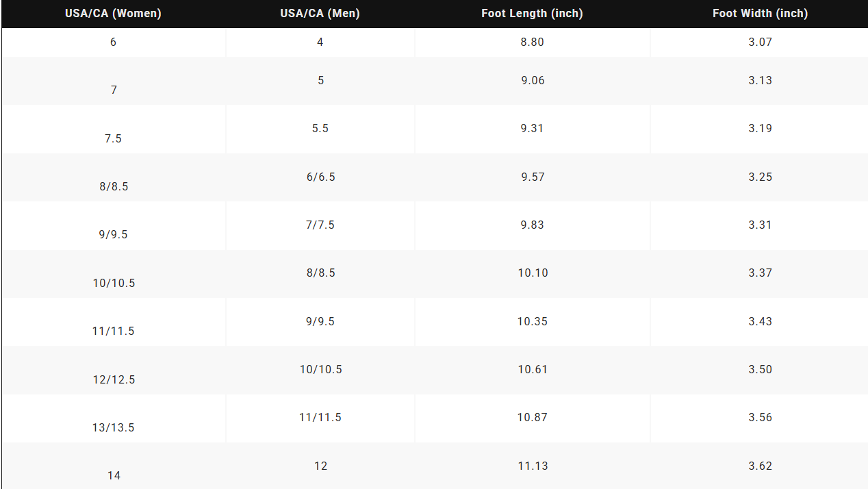Click the USA/CA (Men) column header
Image resolution: width=868 pixels, height=489 pixels.
(320, 14)
